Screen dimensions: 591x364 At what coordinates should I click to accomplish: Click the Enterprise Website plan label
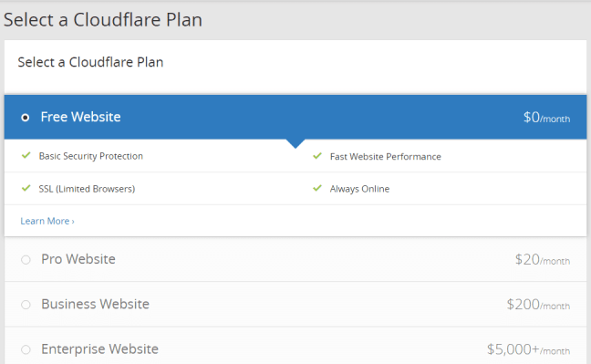click(100, 349)
